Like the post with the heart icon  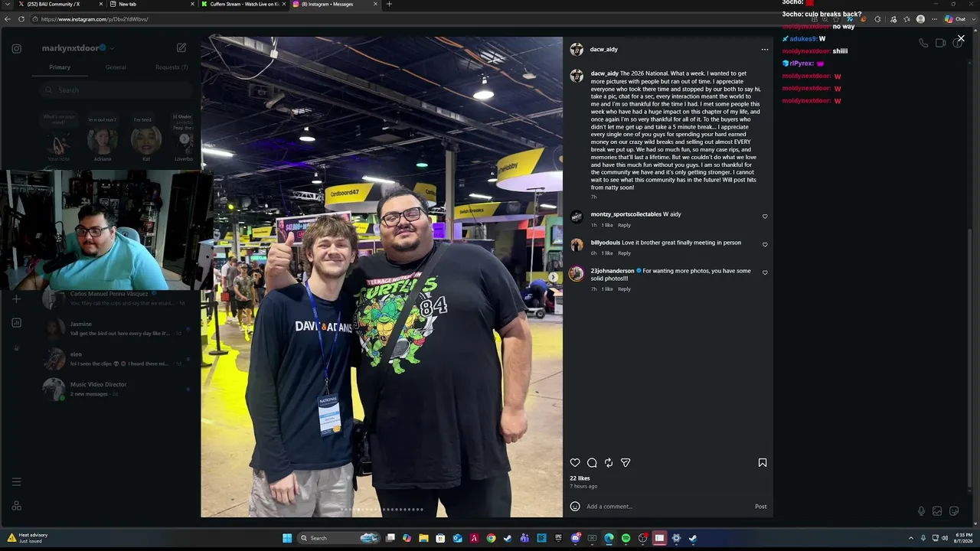click(575, 463)
